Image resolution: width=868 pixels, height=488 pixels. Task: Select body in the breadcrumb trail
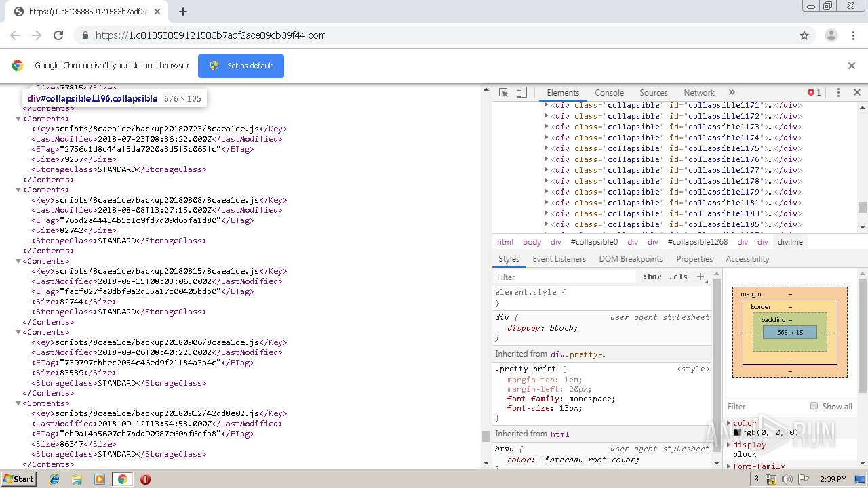click(x=532, y=242)
